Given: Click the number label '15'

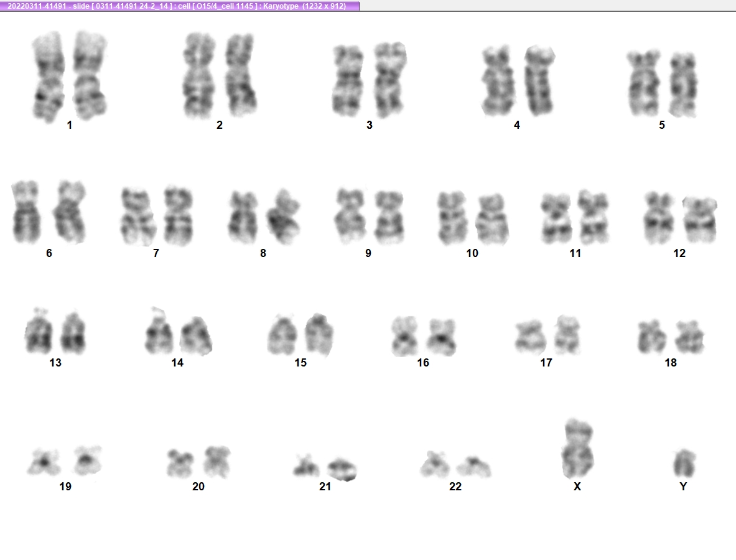Looking at the screenshot, I should coord(300,362).
